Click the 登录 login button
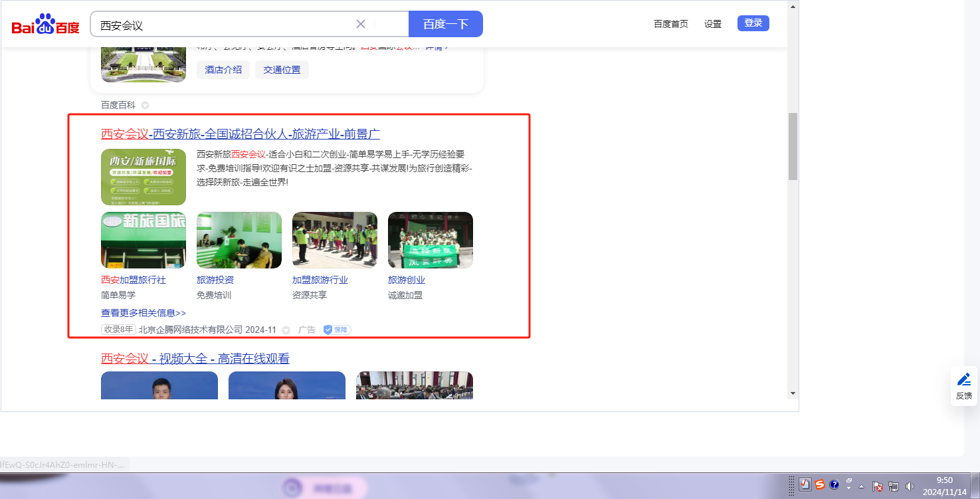The height and width of the screenshot is (499, 980). (x=753, y=23)
